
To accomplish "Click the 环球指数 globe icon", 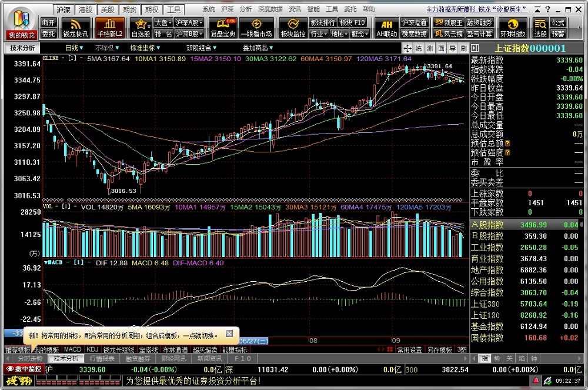I will click(x=513, y=27).
